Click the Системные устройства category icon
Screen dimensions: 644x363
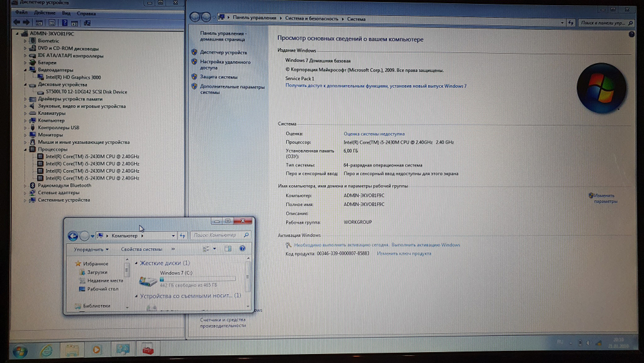[32, 201]
